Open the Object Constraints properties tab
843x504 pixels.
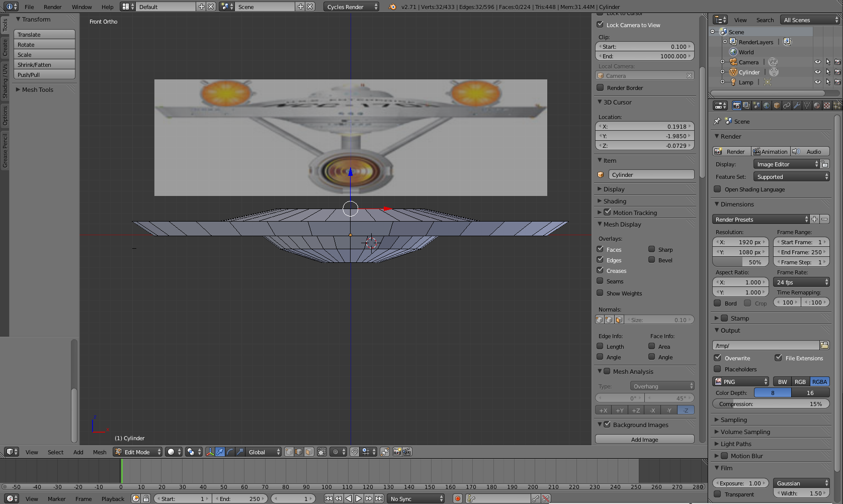[x=787, y=106]
